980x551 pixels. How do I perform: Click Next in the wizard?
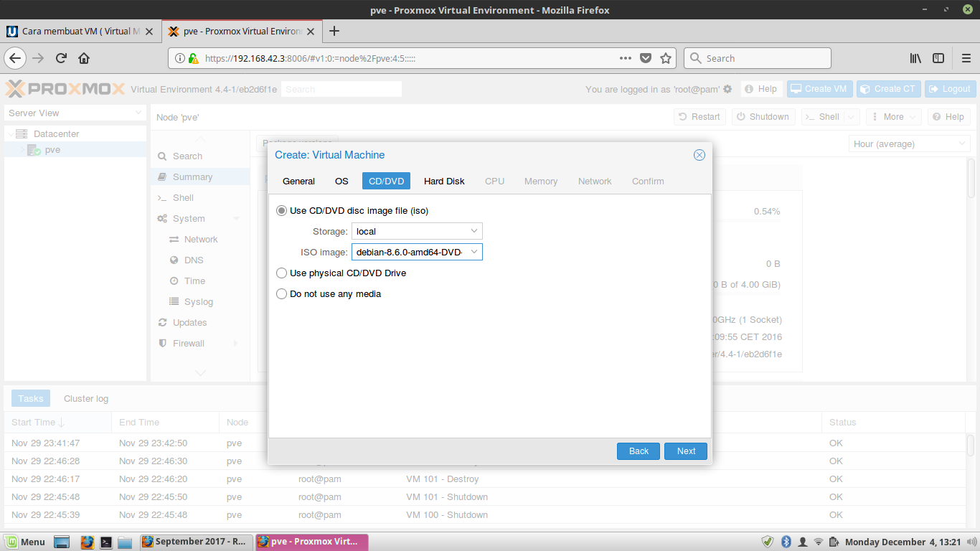point(686,451)
